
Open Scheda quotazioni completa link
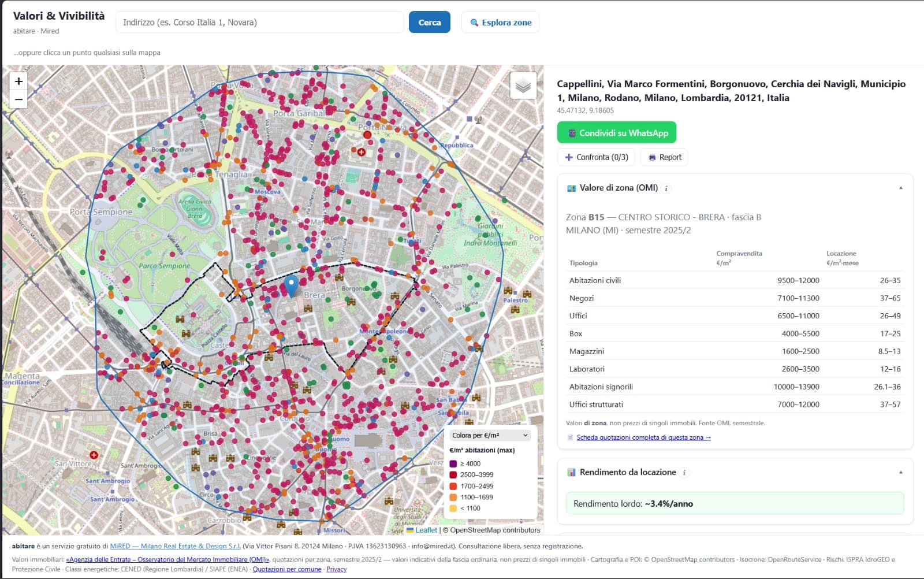click(643, 437)
